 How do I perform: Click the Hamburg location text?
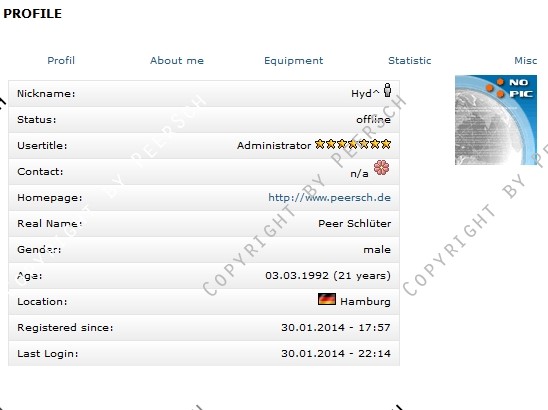tap(365, 301)
